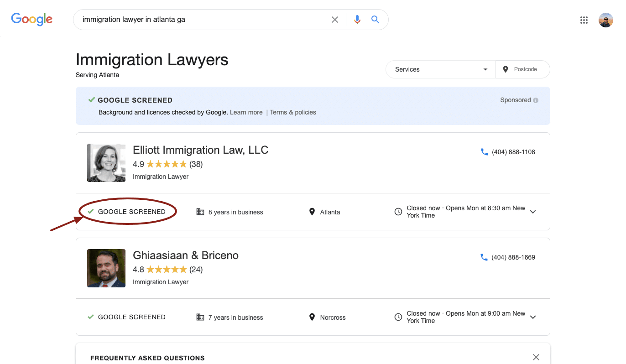The width and height of the screenshot is (626, 364).
Task: Clear the search box text
Action: (x=335, y=20)
